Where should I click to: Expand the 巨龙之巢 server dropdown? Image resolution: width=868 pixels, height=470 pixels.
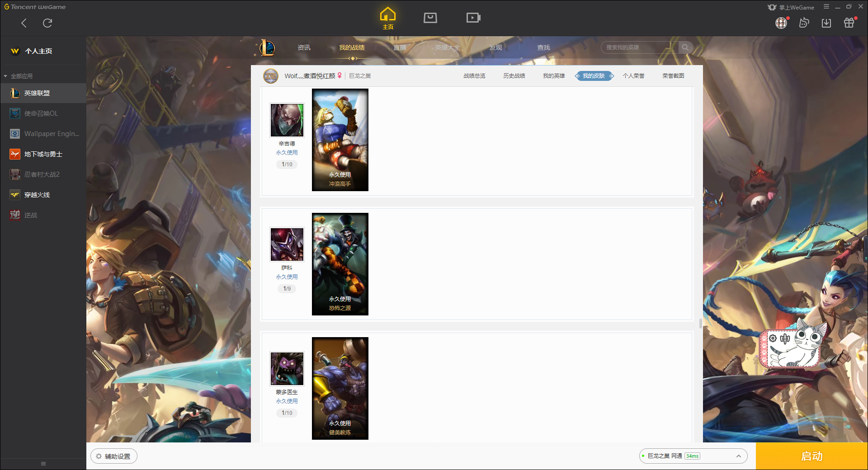(x=693, y=456)
